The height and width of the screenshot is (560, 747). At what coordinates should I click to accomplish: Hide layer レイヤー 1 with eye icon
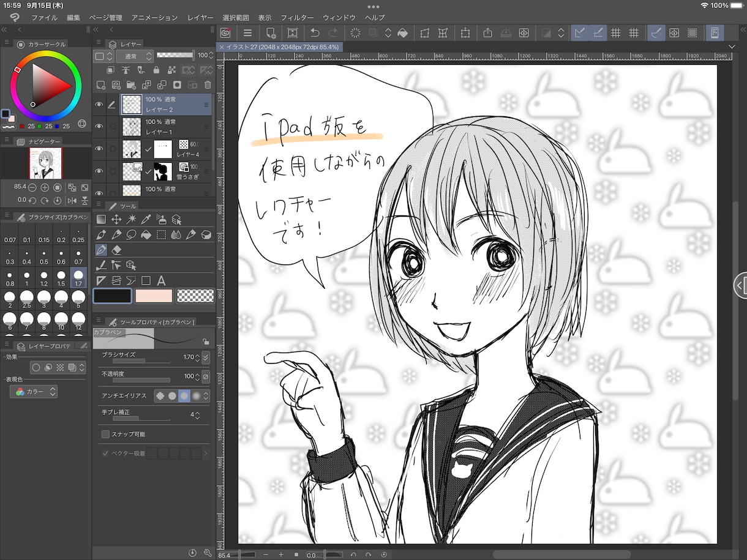pos(99,127)
